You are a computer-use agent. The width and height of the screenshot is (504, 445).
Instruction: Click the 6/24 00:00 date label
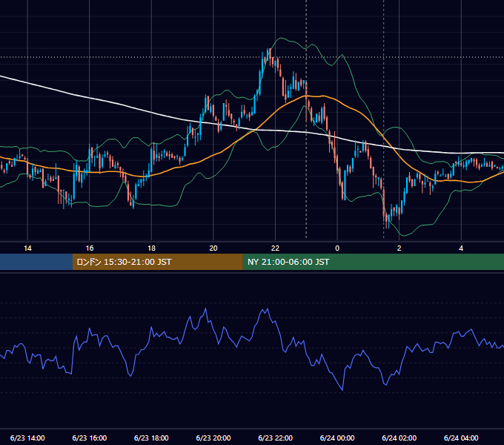pos(337,438)
